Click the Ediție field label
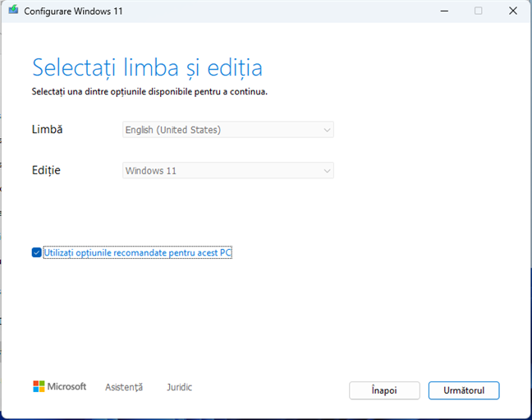 tap(46, 170)
